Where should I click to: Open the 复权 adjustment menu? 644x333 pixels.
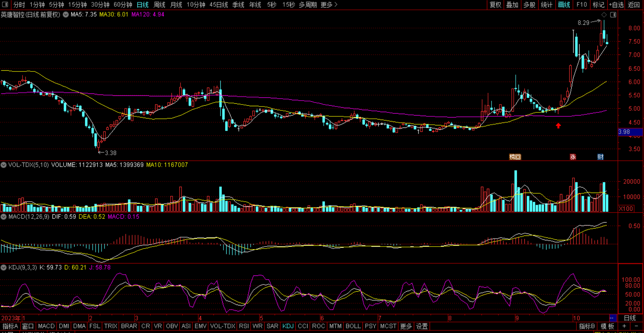[x=496, y=5]
